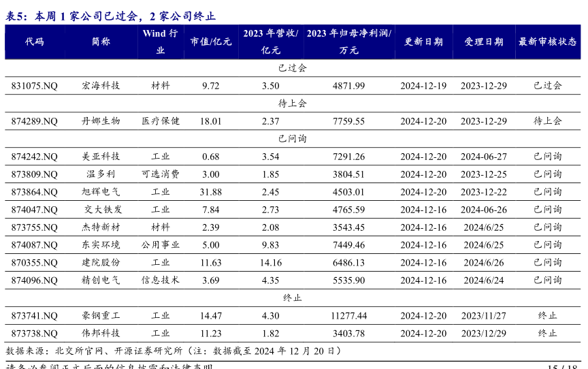Click the industry cell '可选消费'
Image resolution: width=588 pixels, height=369 pixels.
(x=161, y=174)
